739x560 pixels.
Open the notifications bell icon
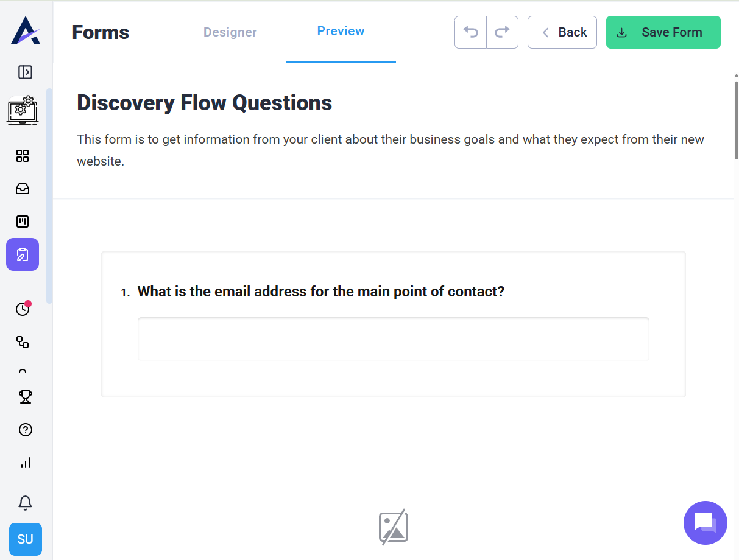click(x=25, y=503)
